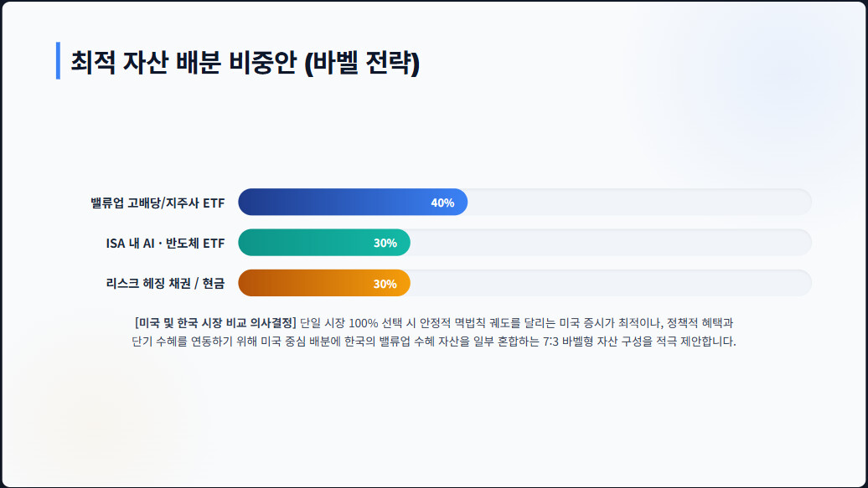Click the gray empty track of the 40% bar
The image size is (868, 488).
coord(639,202)
